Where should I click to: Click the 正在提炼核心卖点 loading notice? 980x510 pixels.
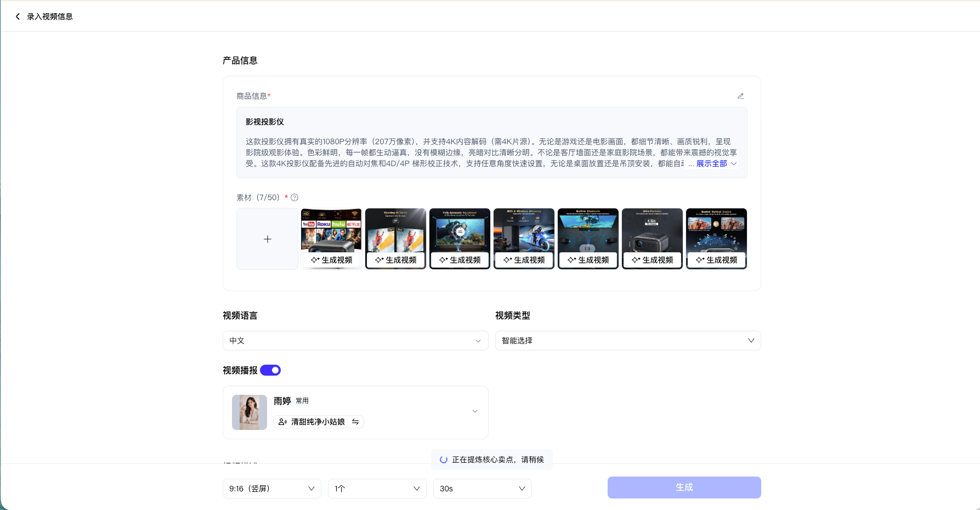(492, 460)
